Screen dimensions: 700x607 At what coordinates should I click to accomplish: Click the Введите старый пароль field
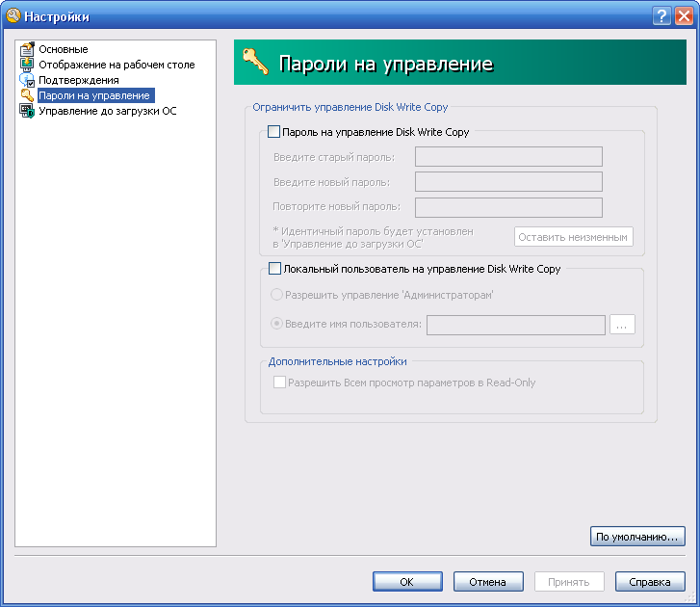(x=508, y=157)
